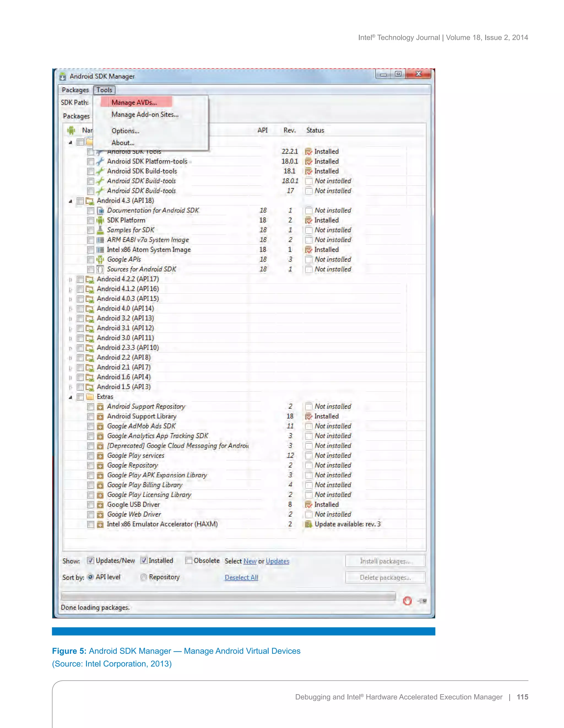Click the Android 4.3 (API 18) folder icon
564x728 pixels.
point(89,201)
